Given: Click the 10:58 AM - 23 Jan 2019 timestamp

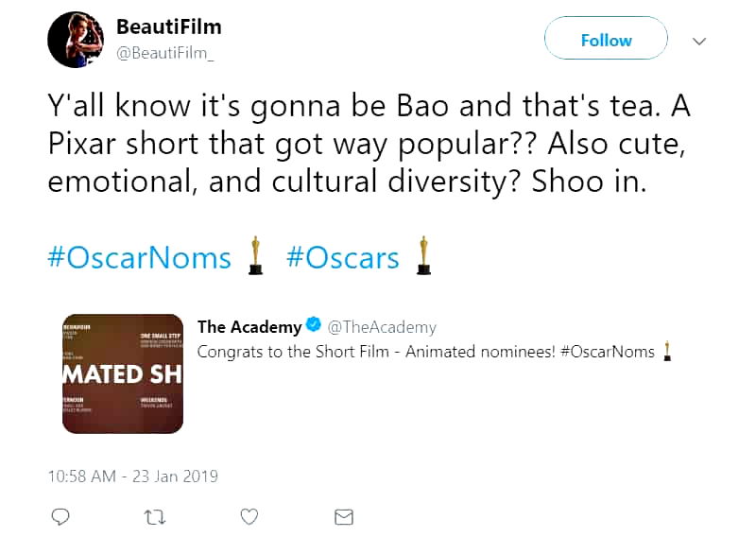Looking at the screenshot, I should click(x=132, y=476).
